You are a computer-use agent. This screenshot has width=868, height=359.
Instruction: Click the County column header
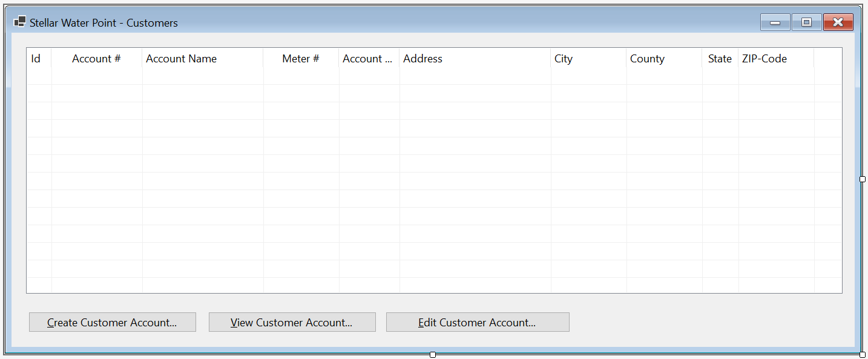(x=664, y=59)
